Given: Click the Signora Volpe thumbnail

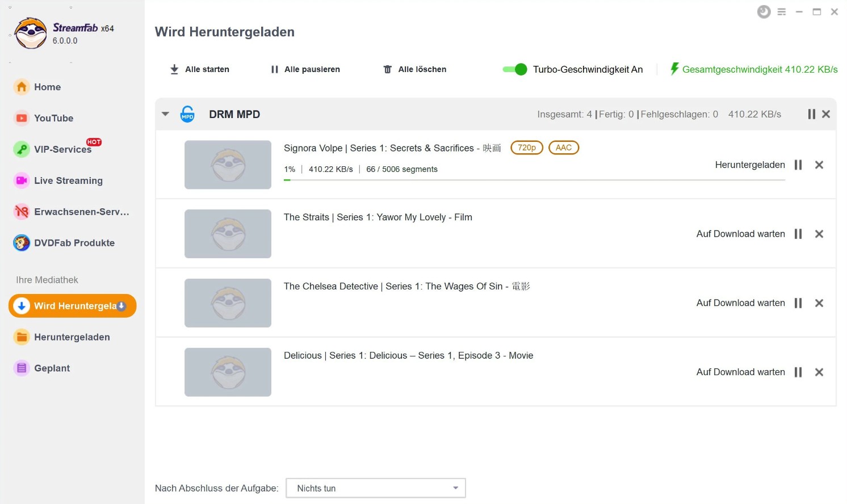Looking at the screenshot, I should pos(228,165).
